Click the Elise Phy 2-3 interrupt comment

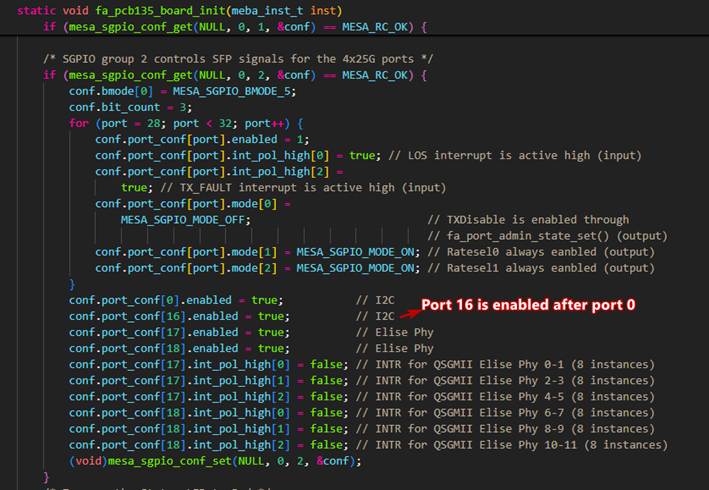[505, 381]
